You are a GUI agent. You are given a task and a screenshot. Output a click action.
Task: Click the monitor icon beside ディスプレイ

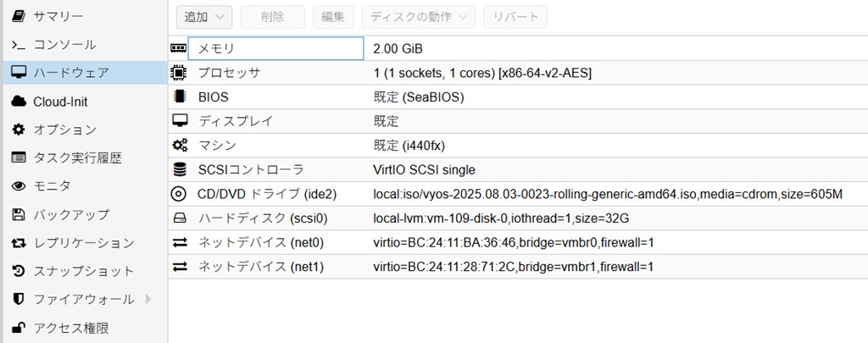coord(179,121)
